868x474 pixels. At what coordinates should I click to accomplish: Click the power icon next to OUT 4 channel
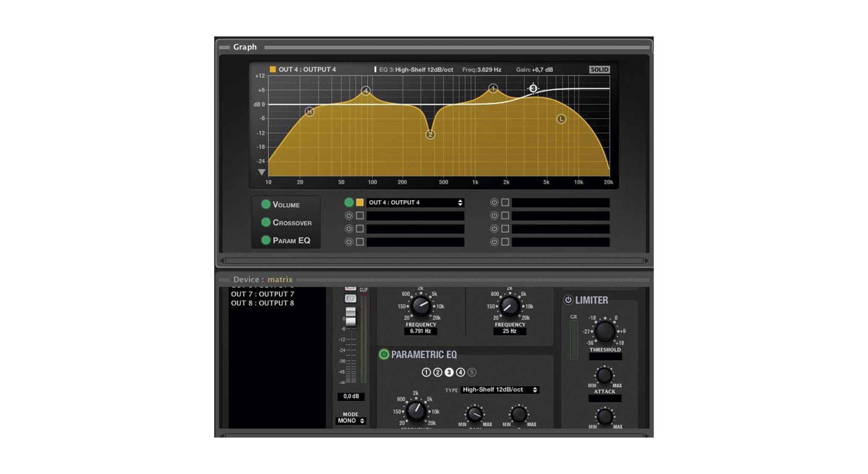[x=348, y=203]
